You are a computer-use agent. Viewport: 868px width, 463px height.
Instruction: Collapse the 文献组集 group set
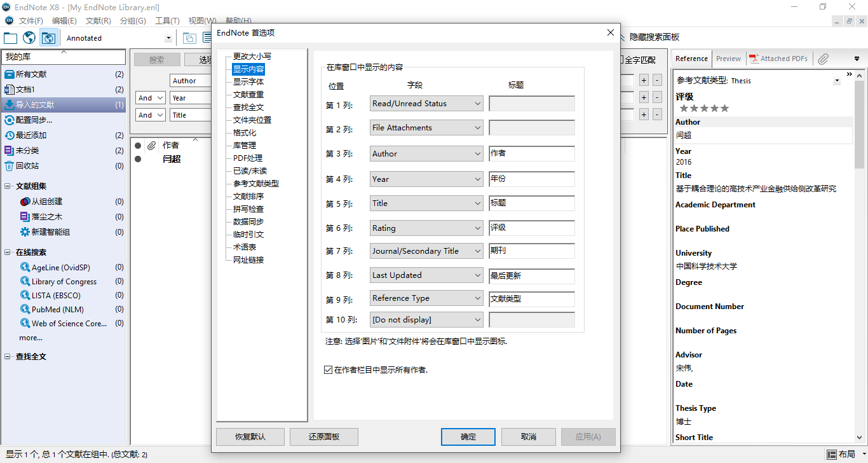8,186
